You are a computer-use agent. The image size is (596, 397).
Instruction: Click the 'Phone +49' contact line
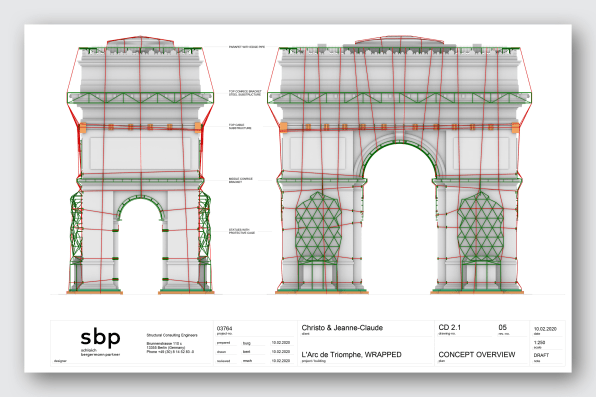click(170, 352)
